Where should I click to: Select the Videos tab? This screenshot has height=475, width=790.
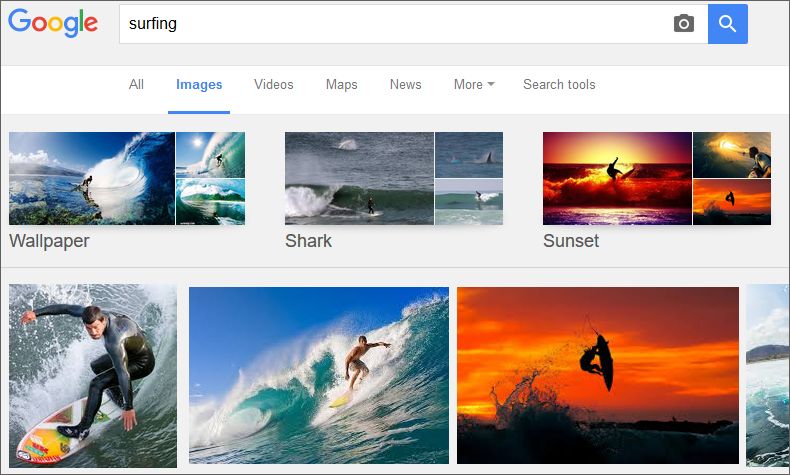point(274,85)
